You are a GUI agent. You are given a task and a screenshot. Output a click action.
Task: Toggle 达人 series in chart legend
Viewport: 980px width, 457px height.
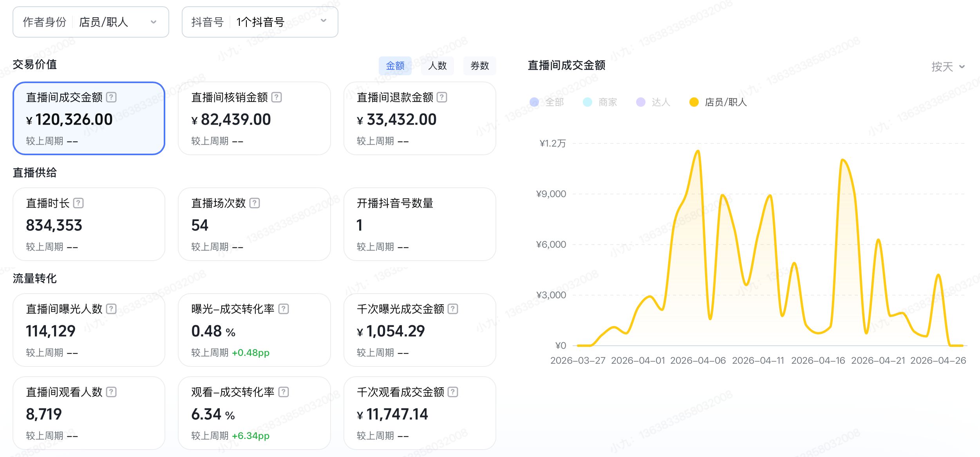click(653, 102)
